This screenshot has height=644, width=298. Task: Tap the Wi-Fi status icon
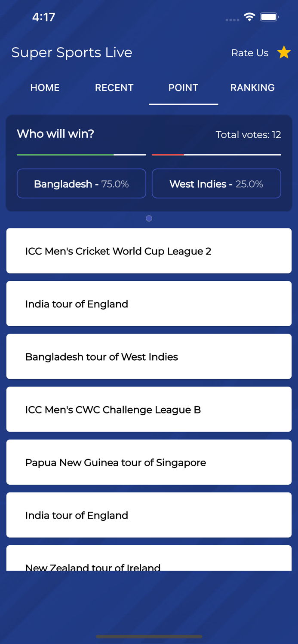click(250, 18)
